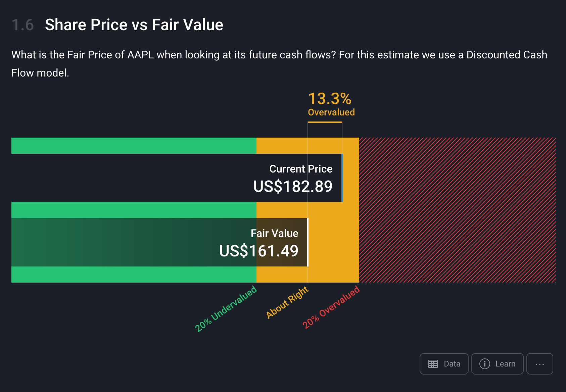
Task: Click the Learn button label
Action: click(x=505, y=364)
